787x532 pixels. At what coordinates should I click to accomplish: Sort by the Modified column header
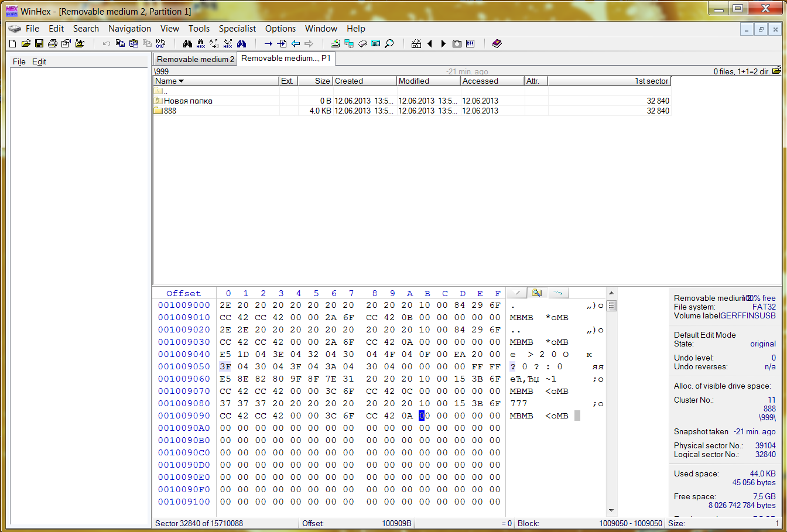tap(428, 81)
